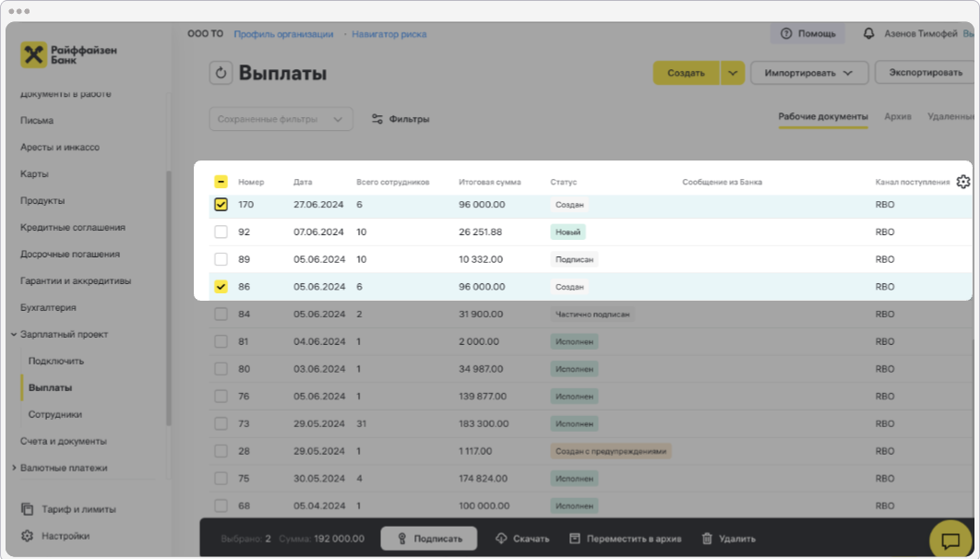
Task: Expand the arrow next to Создать button
Action: pos(733,73)
